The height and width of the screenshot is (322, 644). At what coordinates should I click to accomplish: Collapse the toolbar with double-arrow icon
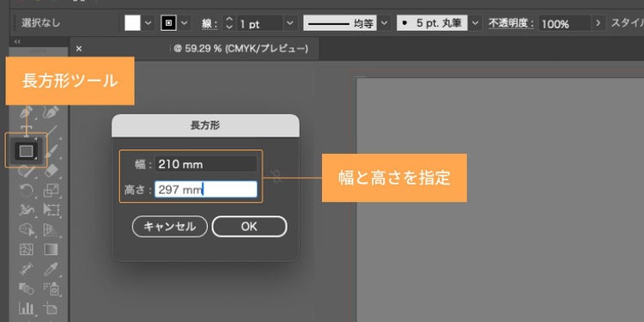tap(17, 41)
